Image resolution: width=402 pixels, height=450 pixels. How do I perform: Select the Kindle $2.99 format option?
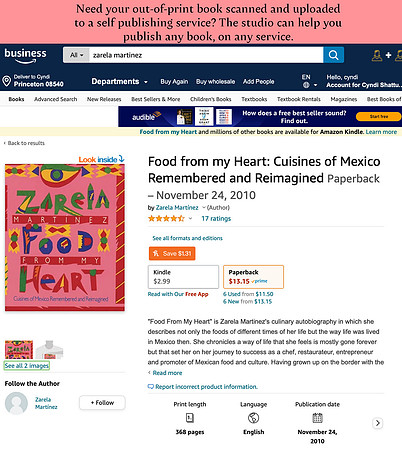(183, 277)
